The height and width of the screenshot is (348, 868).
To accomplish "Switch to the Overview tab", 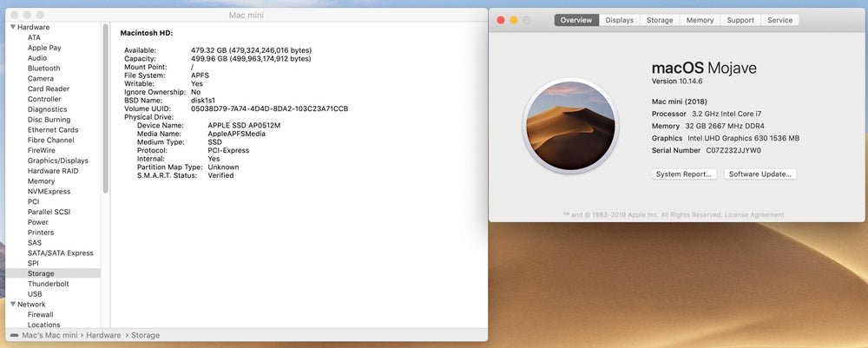I will (576, 20).
